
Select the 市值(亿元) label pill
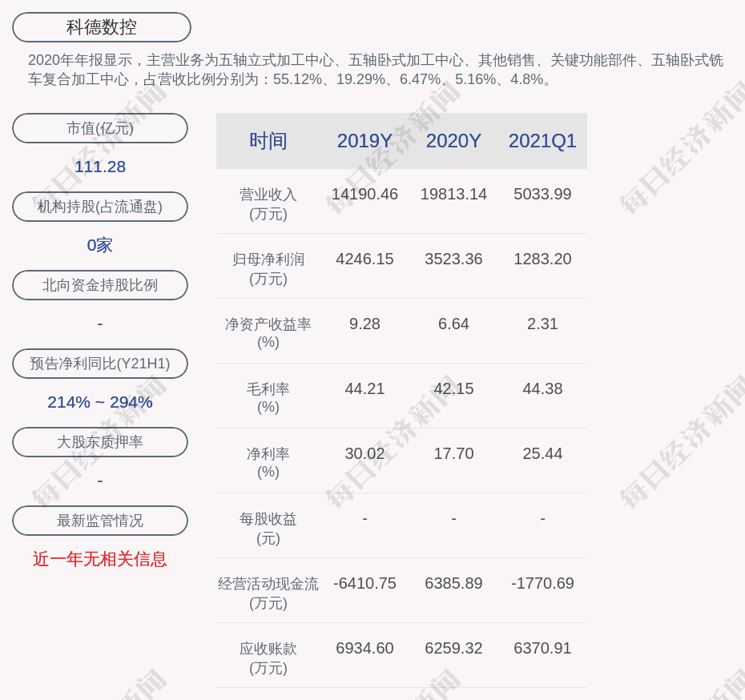[100, 128]
